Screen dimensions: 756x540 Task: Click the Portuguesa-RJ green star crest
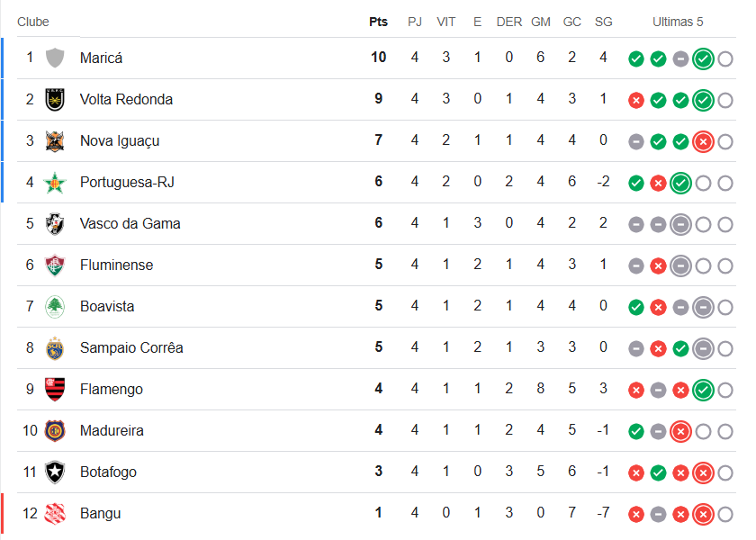(55, 182)
